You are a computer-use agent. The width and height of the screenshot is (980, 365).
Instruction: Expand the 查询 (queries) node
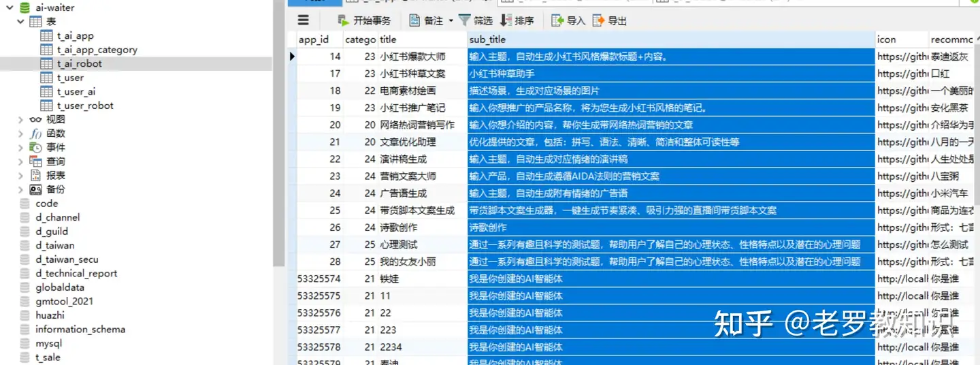coord(20,161)
